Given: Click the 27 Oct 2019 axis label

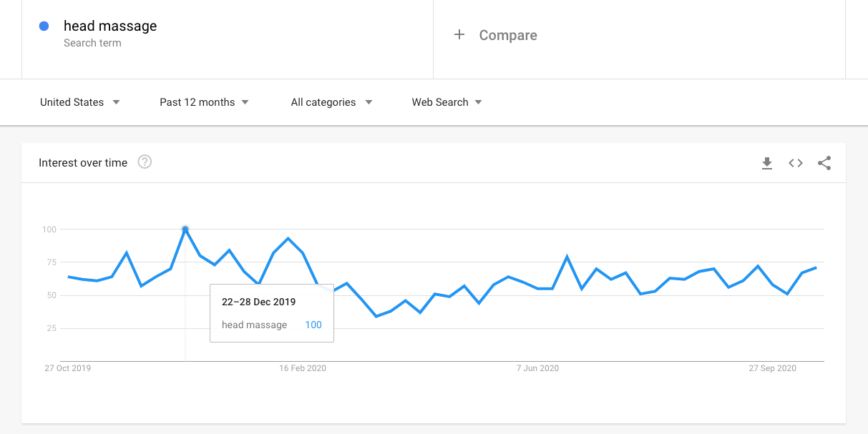Looking at the screenshot, I should point(68,368).
